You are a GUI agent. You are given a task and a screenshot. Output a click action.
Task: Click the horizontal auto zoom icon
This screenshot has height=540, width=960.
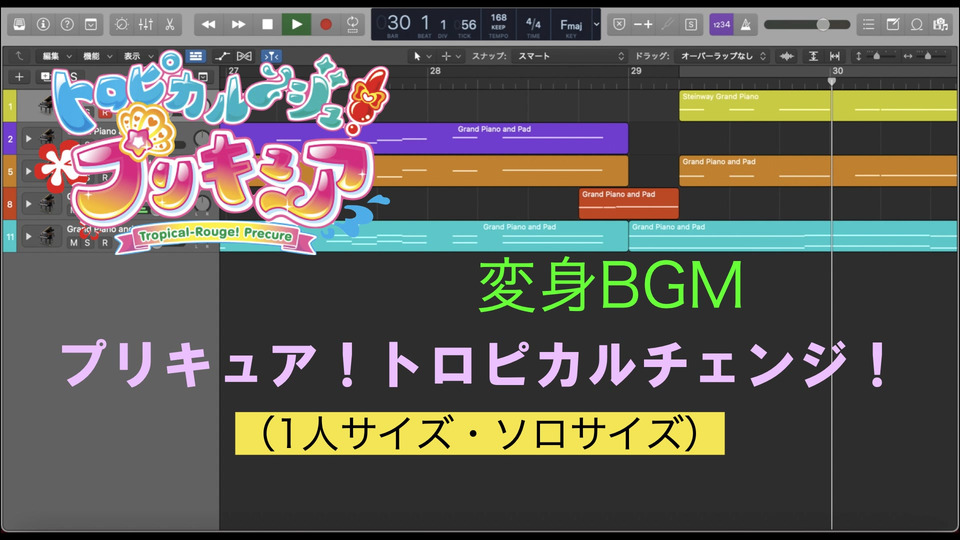coord(834,56)
